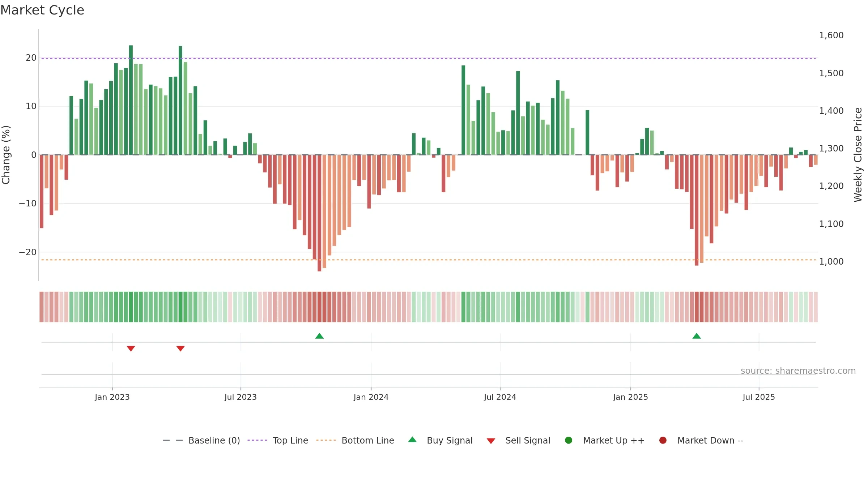The height and width of the screenshot is (488, 868).
Task: Click the 'Jan 2023' x-axis label
Action: pos(112,397)
